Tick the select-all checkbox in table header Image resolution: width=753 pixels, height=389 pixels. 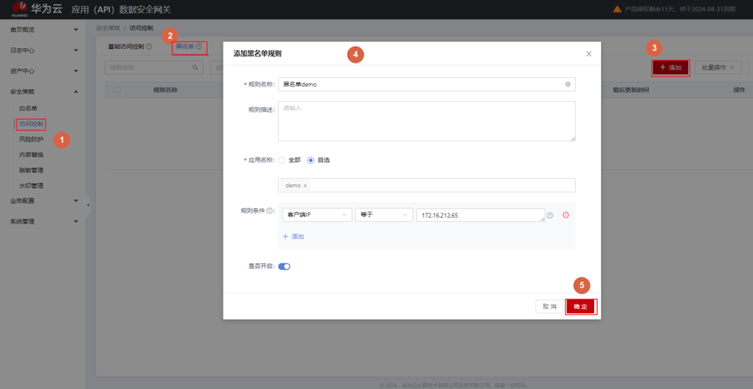point(118,90)
